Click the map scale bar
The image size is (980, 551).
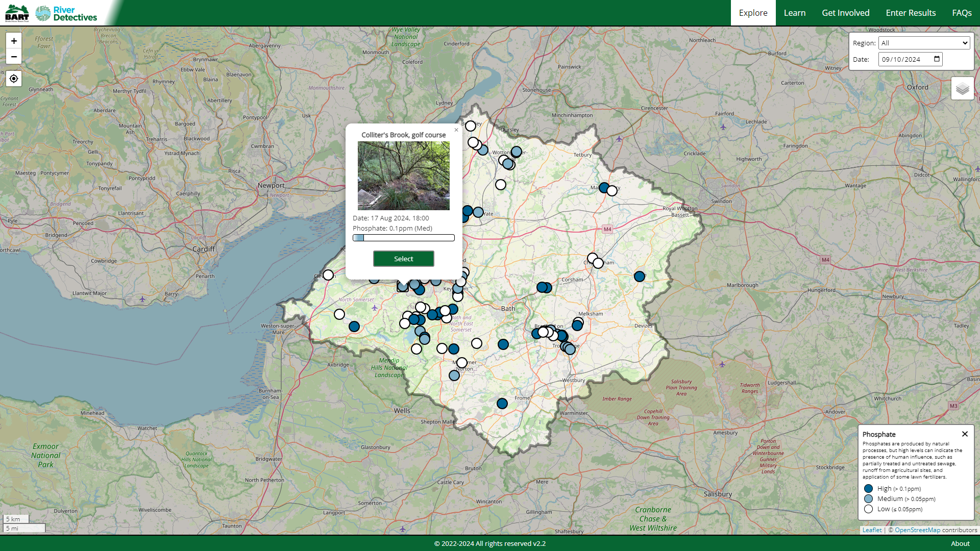(x=24, y=524)
